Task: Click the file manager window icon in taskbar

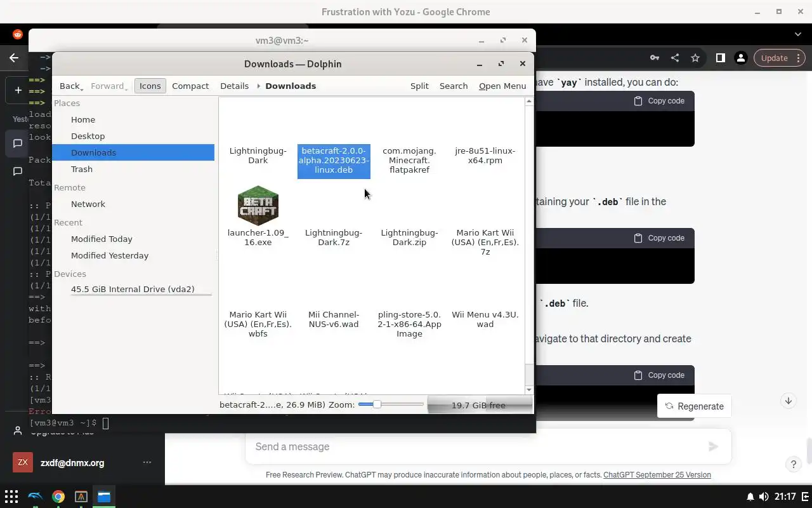Action: click(x=104, y=497)
